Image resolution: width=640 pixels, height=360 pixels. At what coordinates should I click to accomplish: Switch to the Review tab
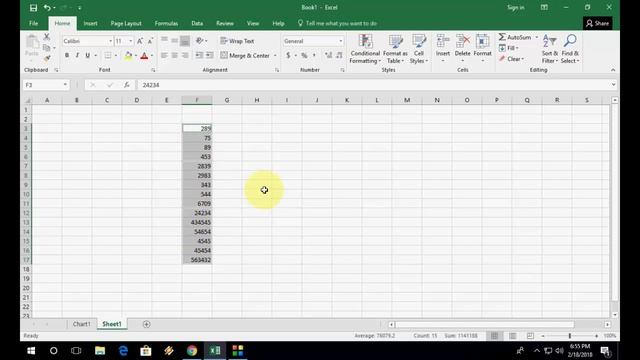point(224,23)
